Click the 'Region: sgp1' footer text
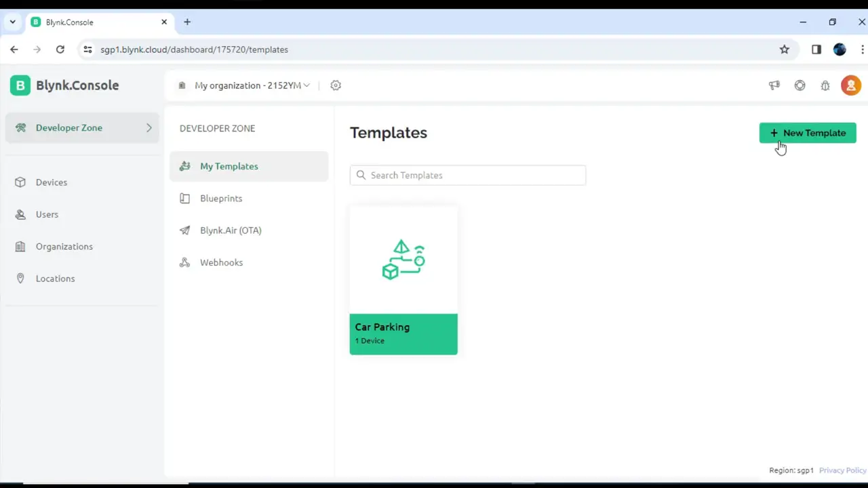Image resolution: width=868 pixels, height=488 pixels. pos(791,470)
